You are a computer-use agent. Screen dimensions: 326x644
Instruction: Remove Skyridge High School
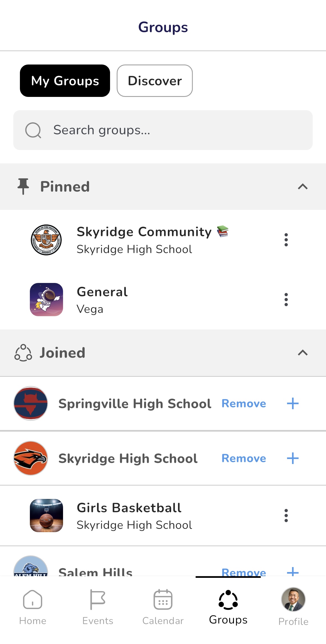(244, 458)
